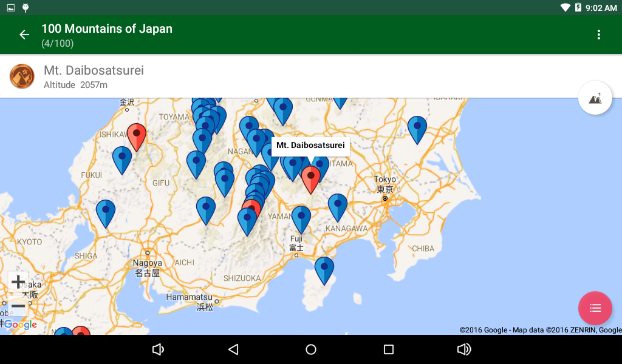
Task: Tap the add mountain floating button
Action: (x=595, y=98)
